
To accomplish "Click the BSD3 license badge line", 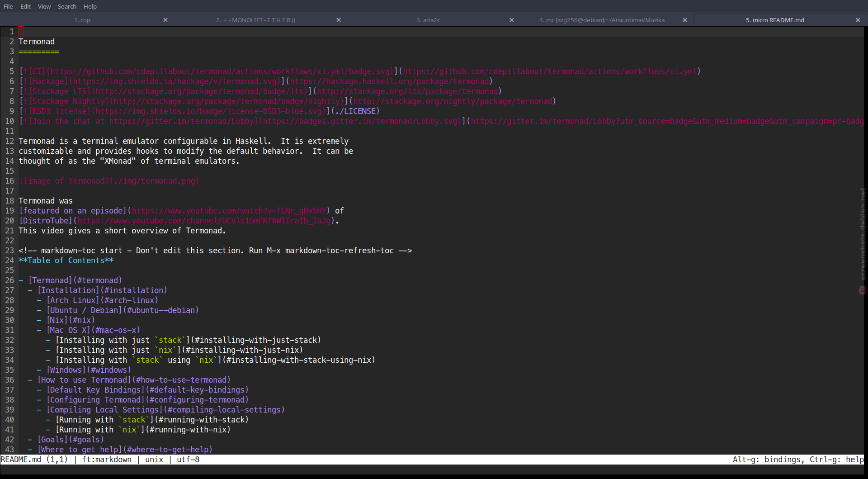I will [x=199, y=111].
